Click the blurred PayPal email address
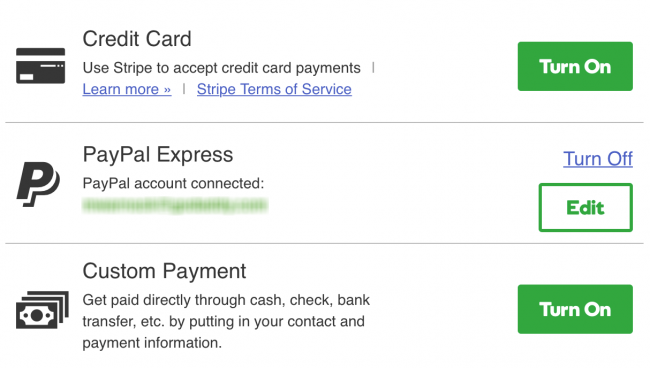This screenshot has height=368, width=650. point(175,206)
